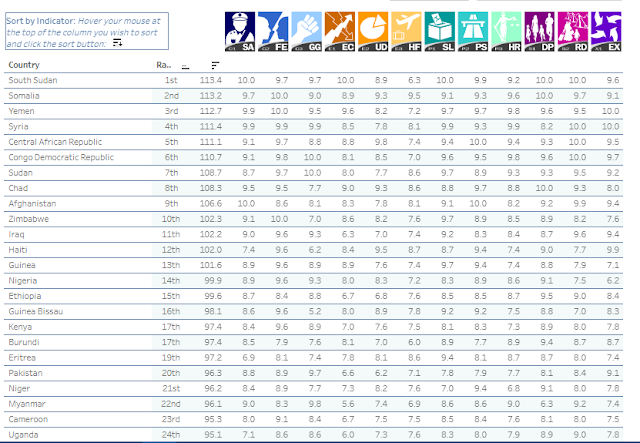The width and height of the screenshot is (640, 443).
Task: Click the 111.4 total score for Syria
Action: 211,127
